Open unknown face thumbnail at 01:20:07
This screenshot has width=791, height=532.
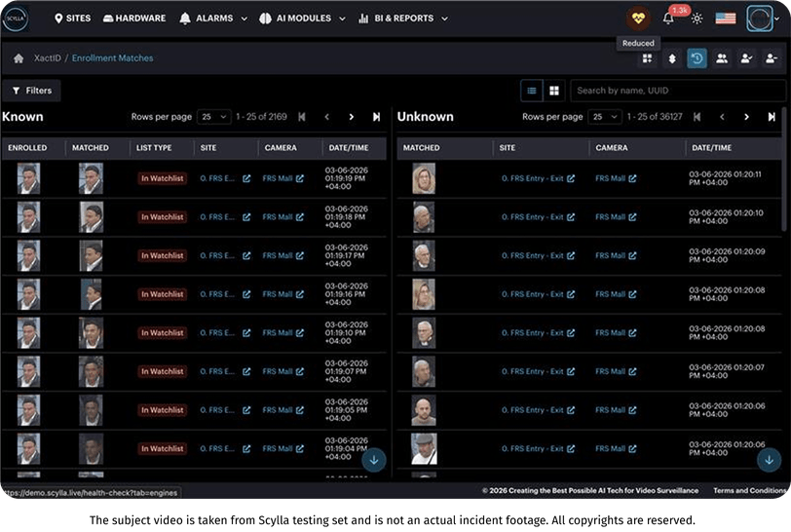coord(424,371)
